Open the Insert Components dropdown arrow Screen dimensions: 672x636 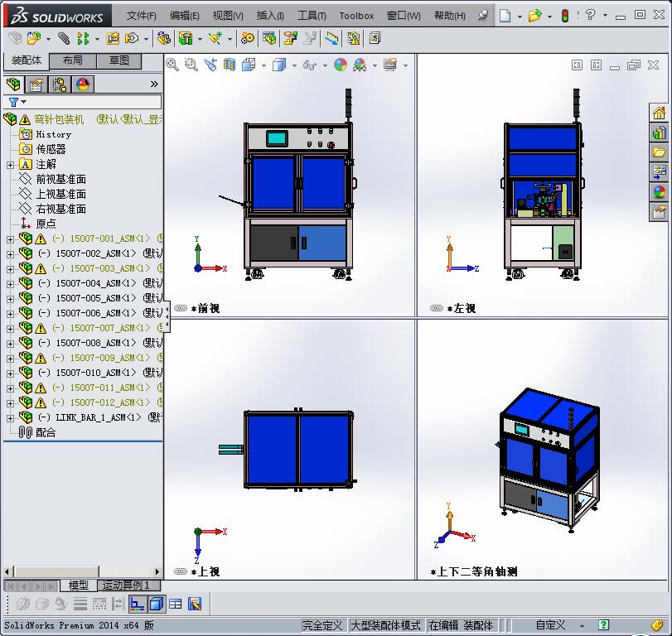tap(48, 40)
